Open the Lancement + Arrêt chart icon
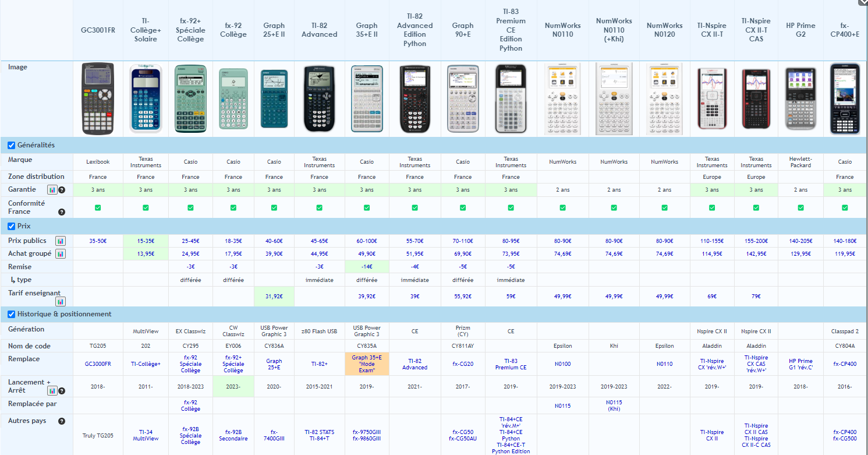The image size is (868, 455). [52, 391]
